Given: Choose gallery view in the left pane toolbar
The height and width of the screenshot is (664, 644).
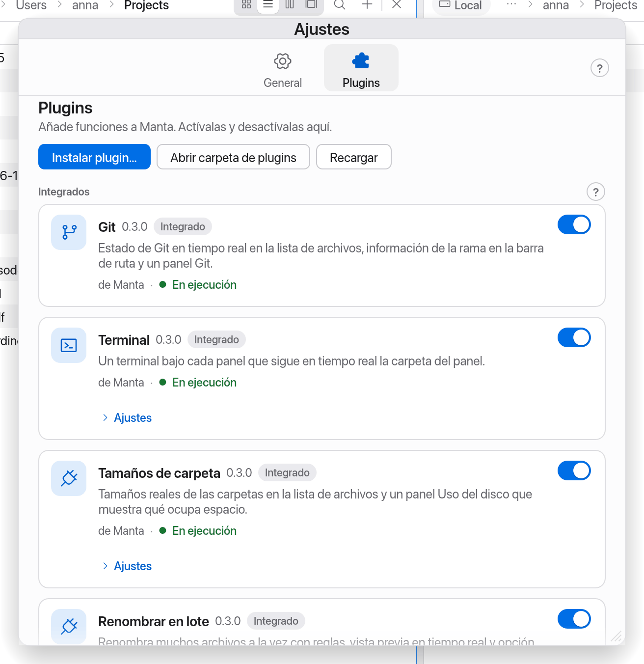Looking at the screenshot, I should [x=311, y=4].
